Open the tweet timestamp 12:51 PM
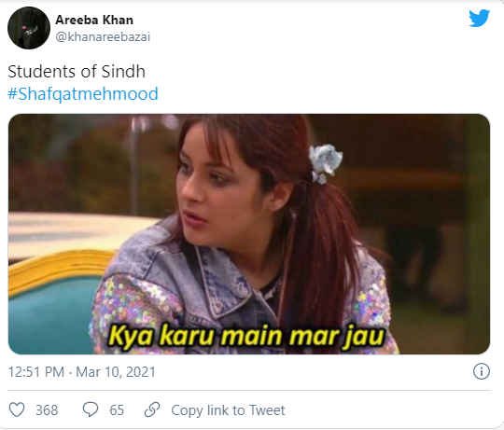Viewport: 504px width, 430px height. click(36, 372)
